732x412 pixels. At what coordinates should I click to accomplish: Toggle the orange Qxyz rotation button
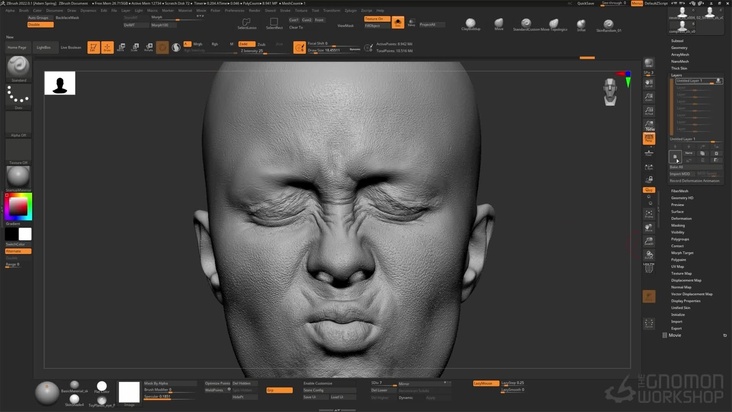coord(649,190)
